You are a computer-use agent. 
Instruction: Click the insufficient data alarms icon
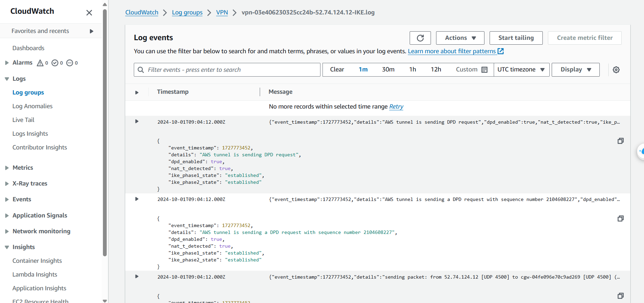pyautogui.click(x=70, y=63)
